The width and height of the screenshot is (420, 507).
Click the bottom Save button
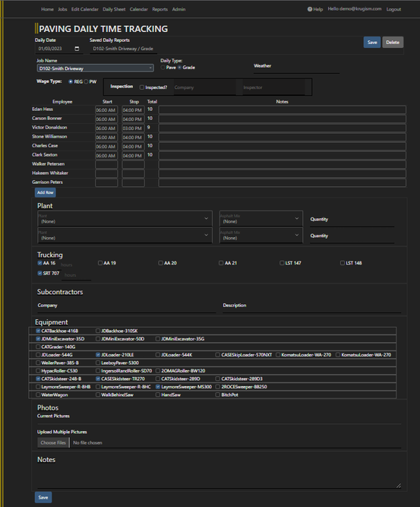(43, 497)
